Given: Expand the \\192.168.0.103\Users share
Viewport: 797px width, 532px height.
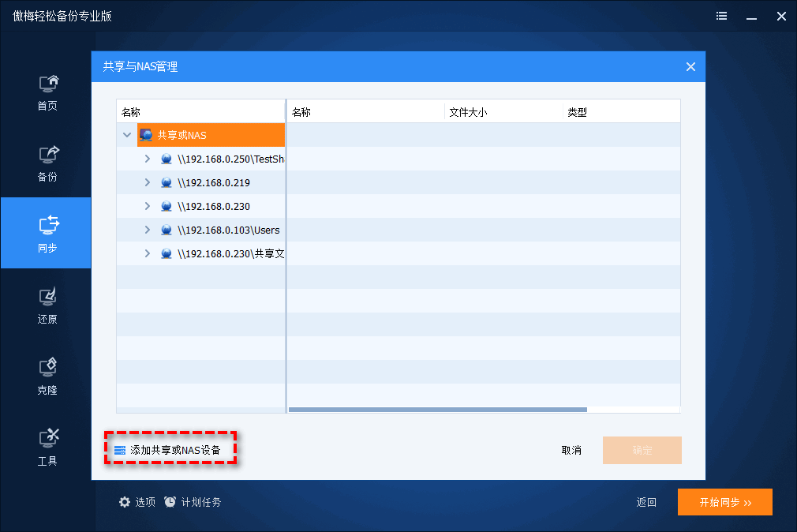Looking at the screenshot, I should [146, 230].
